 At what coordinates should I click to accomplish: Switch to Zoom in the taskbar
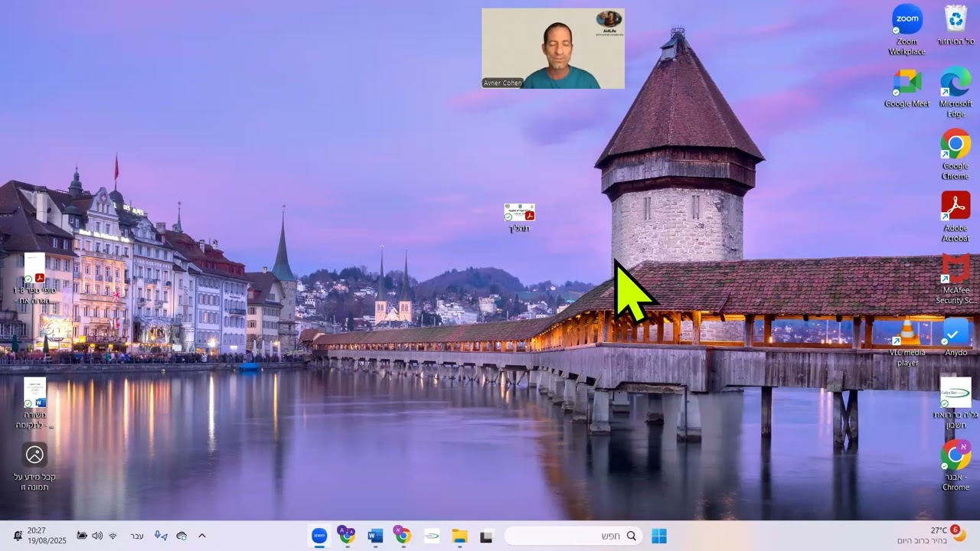pos(319,536)
